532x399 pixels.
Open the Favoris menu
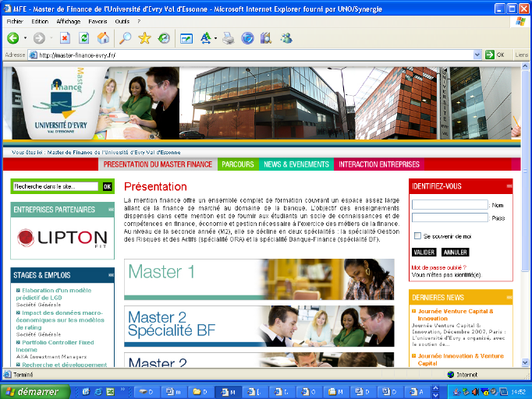click(98, 21)
